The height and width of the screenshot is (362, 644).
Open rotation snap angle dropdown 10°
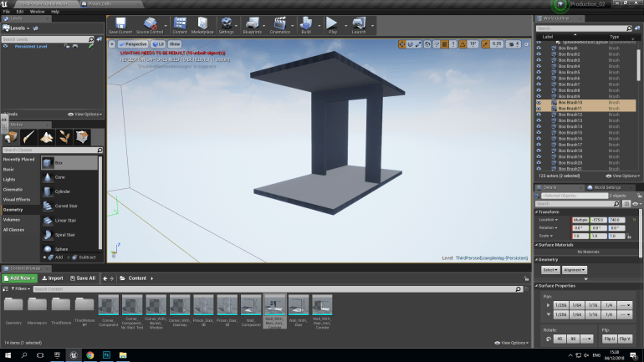473,44
